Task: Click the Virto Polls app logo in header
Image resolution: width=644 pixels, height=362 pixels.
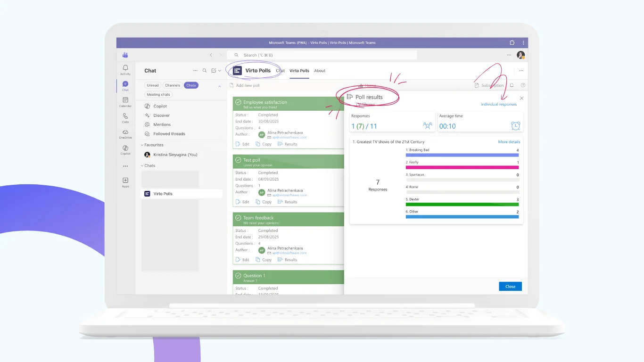Action: click(237, 71)
